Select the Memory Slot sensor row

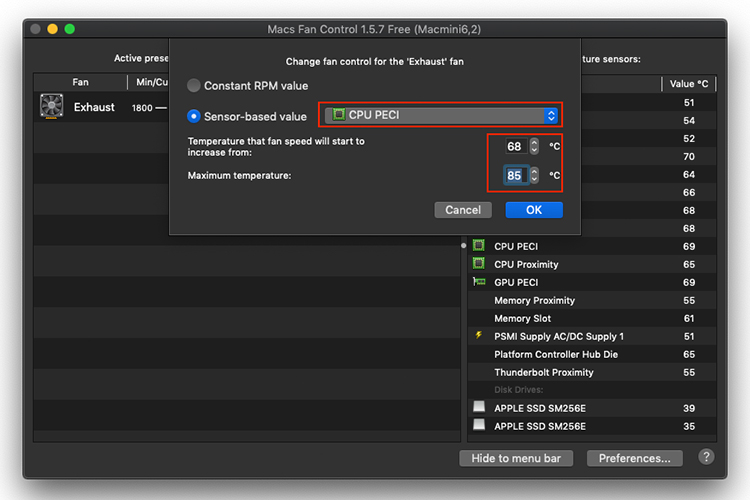(x=592, y=318)
